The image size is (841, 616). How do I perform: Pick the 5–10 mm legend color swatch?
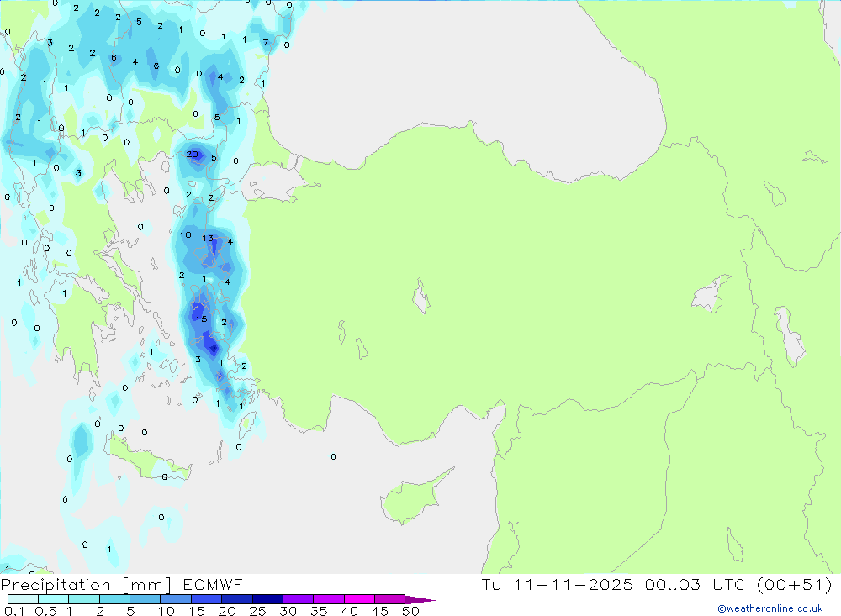click(x=145, y=599)
